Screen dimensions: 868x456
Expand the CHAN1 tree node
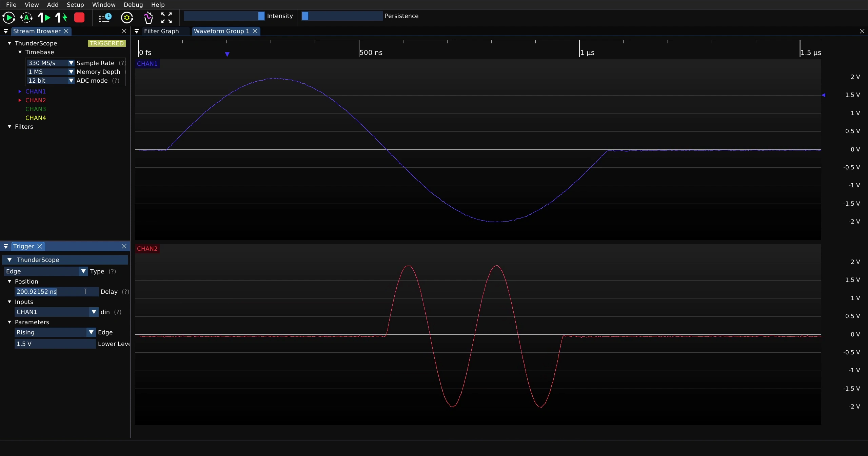coord(20,91)
